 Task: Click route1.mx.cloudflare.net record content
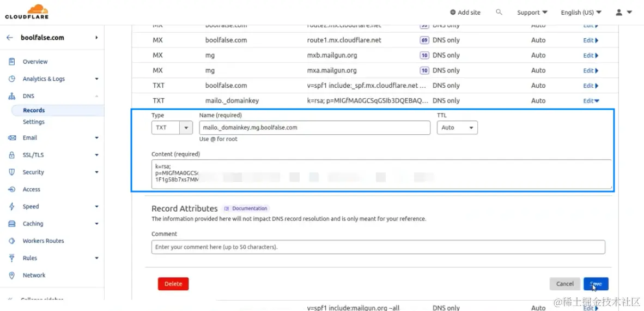(344, 40)
